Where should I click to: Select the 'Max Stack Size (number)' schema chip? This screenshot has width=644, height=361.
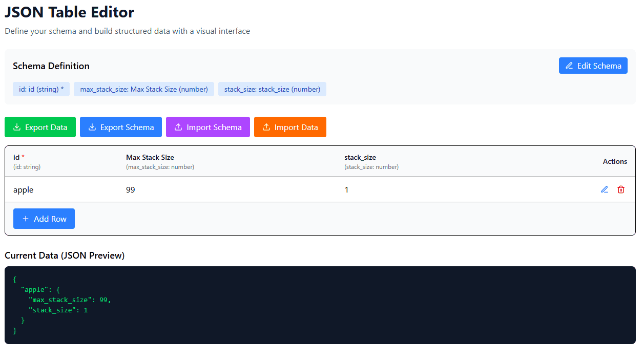[144, 89]
